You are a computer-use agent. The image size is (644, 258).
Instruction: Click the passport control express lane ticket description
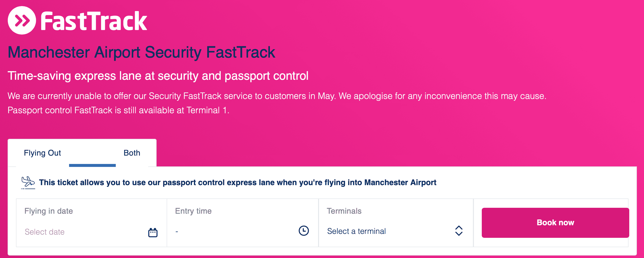(237, 182)
